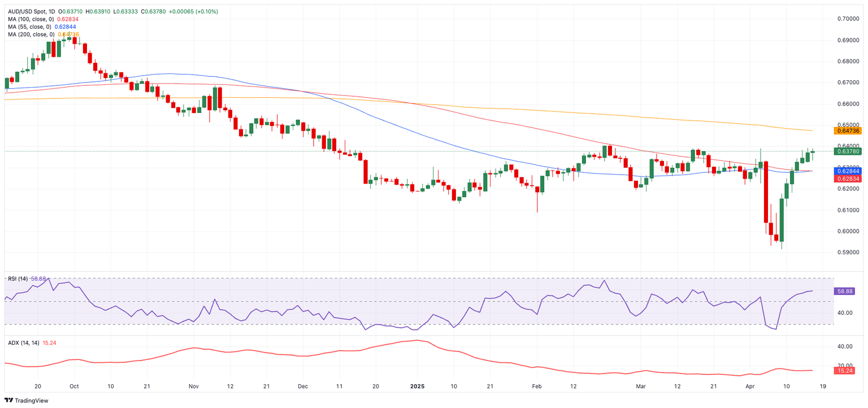Click the red 0.62834 price tag
Screen dimensions: 868x408
847,179
